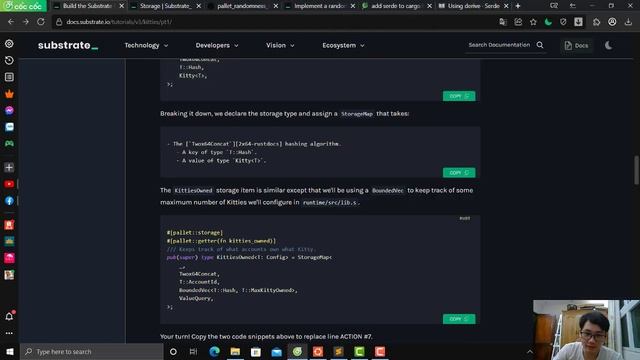Open the browser extensions puzzle icon

coord(596,22)
